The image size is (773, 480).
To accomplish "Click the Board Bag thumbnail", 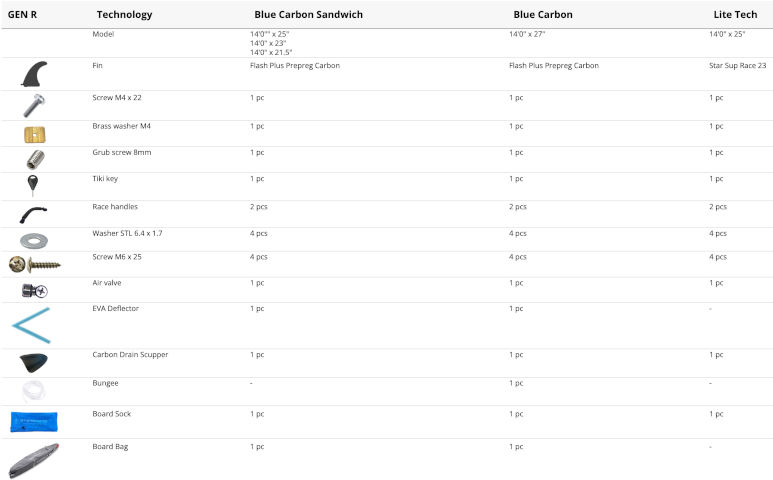I will [x=34, y=460].
